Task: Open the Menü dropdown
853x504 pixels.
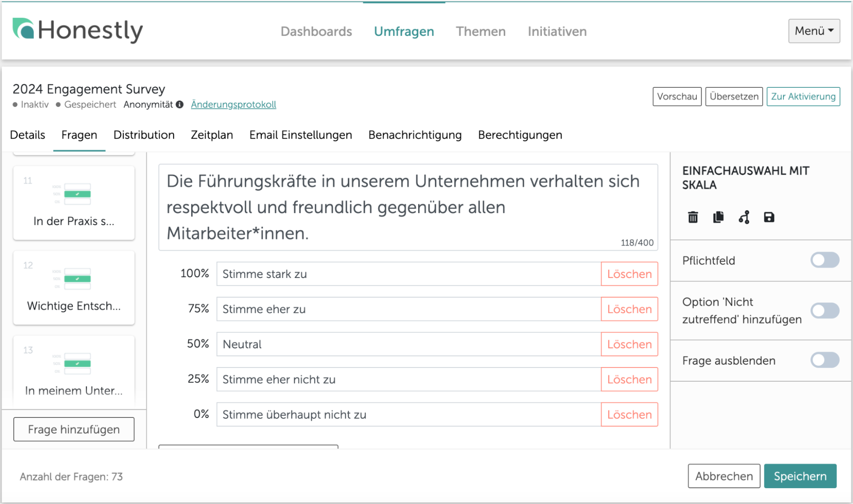Action: point(814,31)
